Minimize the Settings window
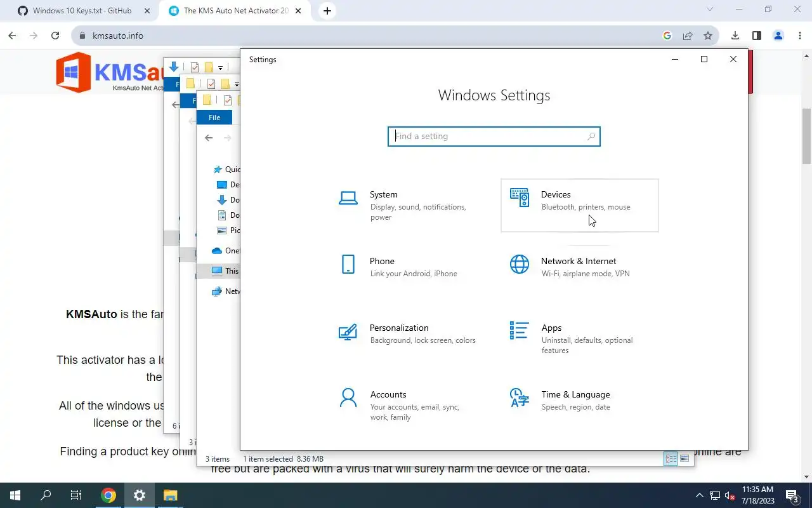 click(x=675, y=59)
